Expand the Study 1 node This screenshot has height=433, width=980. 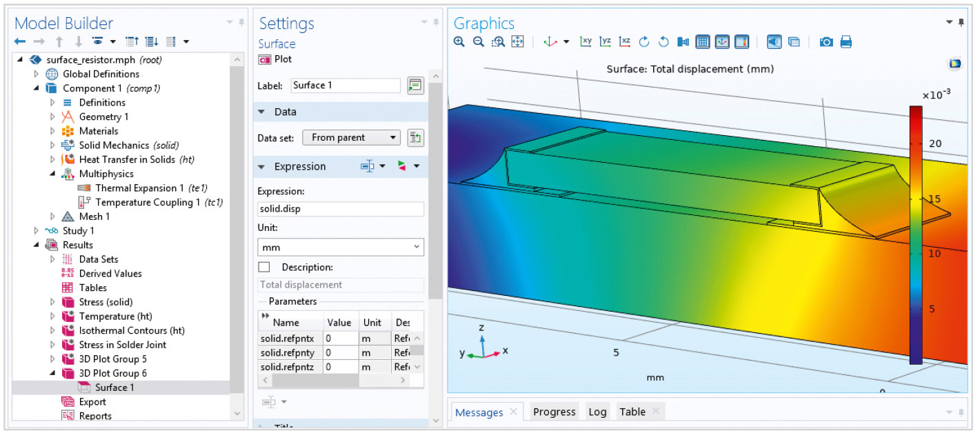tap(36, 231)
